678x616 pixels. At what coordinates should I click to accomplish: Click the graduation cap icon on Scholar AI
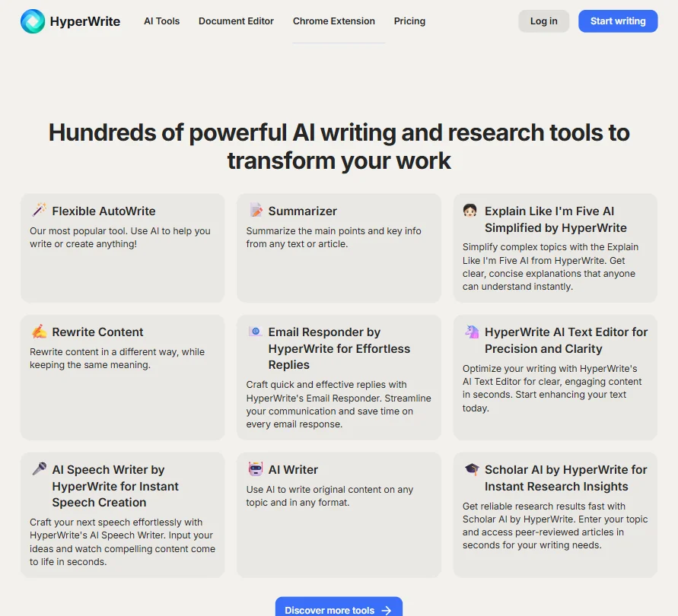point(472,469)
